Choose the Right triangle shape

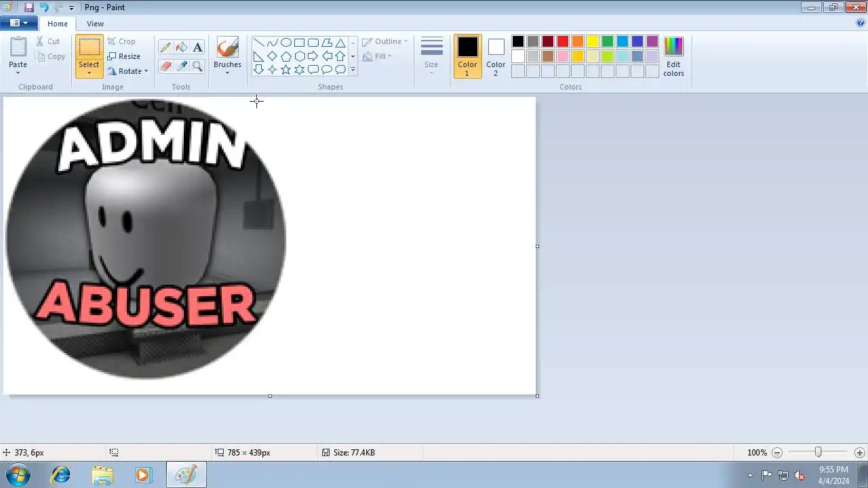[x=258, y=56]
